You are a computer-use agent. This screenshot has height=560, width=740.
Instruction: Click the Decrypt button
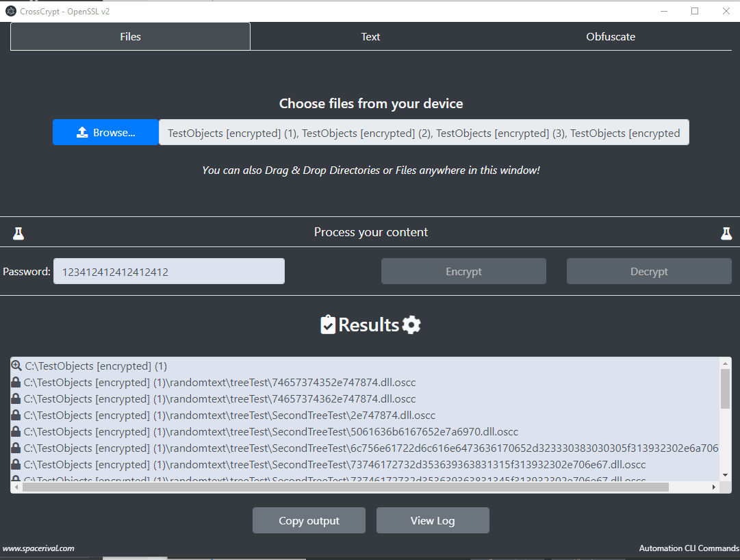tap(649, 271)
